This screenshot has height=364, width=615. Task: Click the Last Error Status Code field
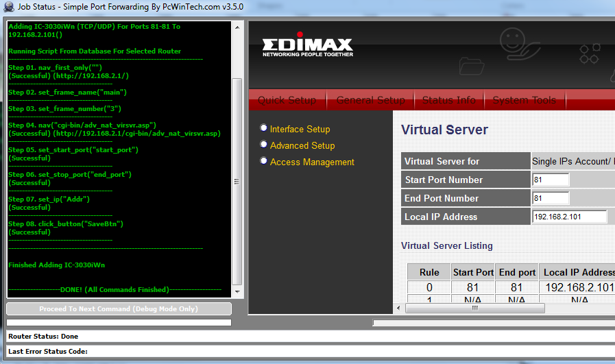(x=311, y=351)
